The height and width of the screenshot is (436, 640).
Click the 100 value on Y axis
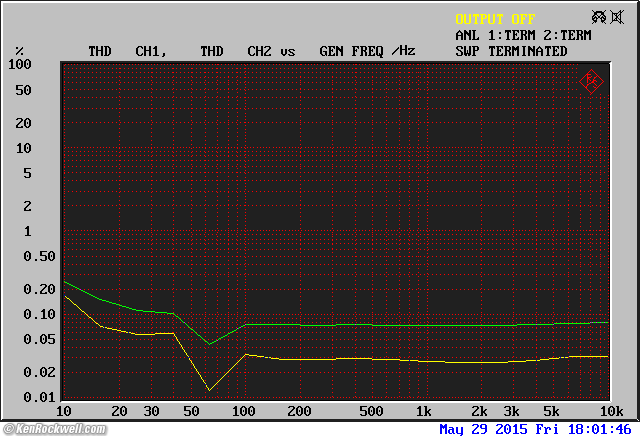(20, 64)
